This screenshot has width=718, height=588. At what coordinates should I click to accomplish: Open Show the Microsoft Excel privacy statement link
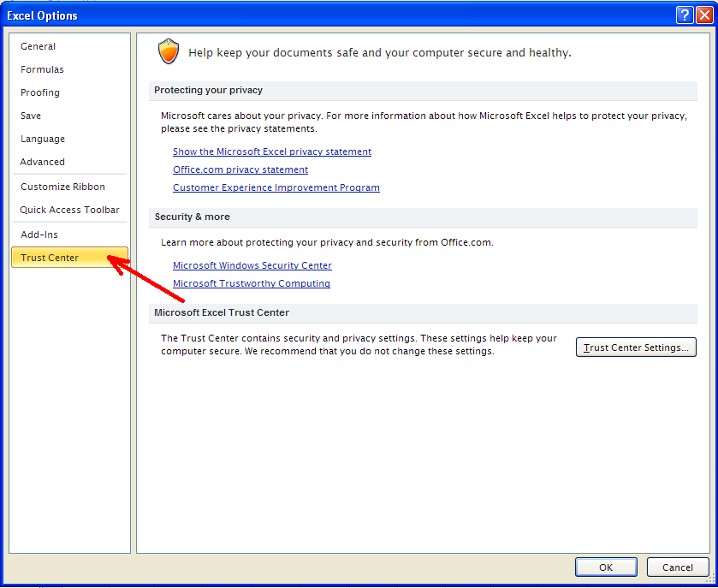point(272,151)
